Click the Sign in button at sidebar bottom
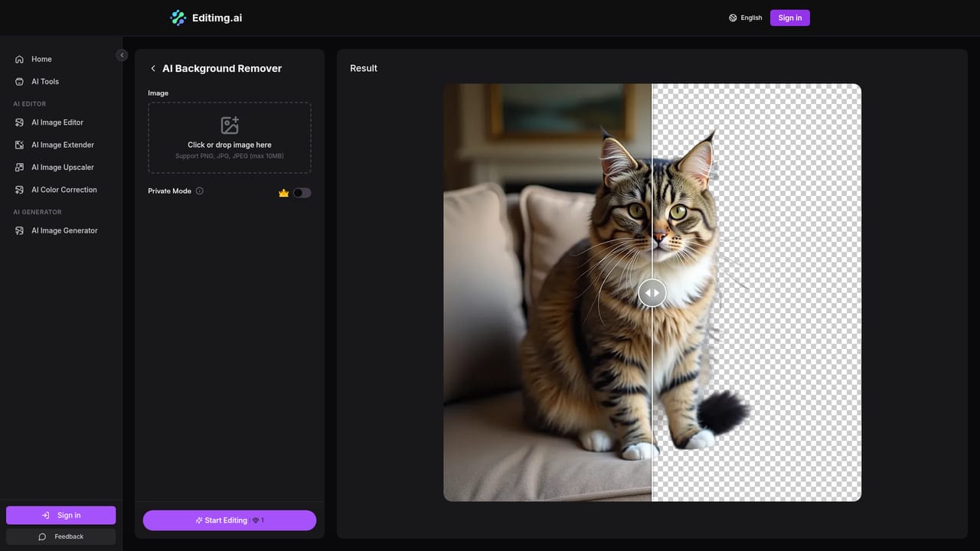 [x=61, y=515]
